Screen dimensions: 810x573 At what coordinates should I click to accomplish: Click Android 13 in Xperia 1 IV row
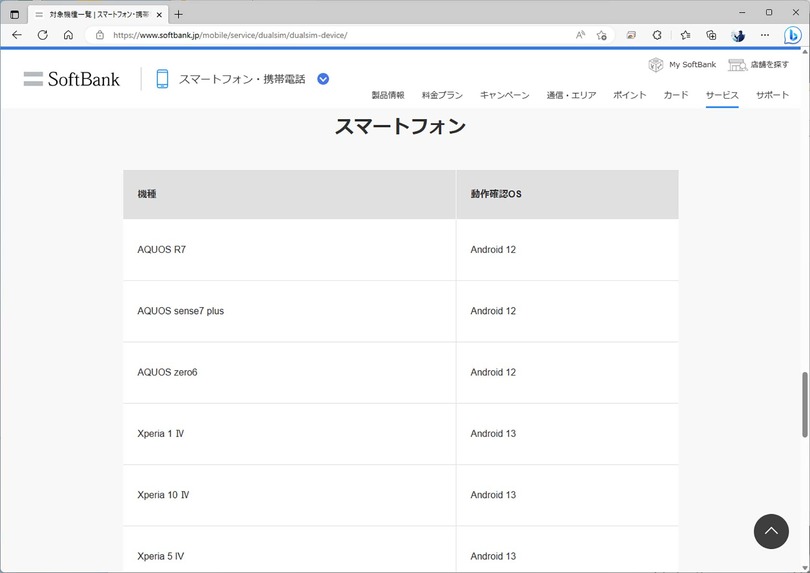click(493, 434)
